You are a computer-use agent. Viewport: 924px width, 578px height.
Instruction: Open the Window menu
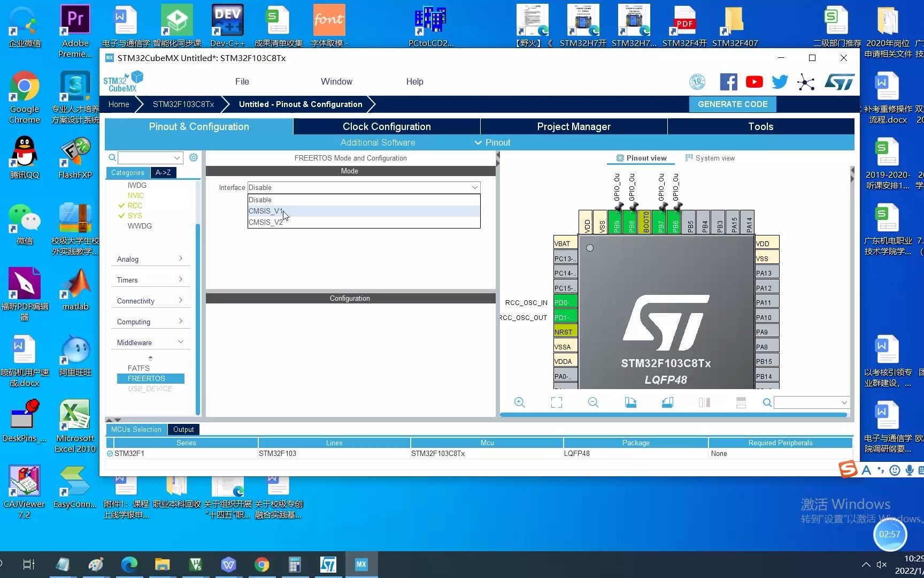[x=336, y=81]
